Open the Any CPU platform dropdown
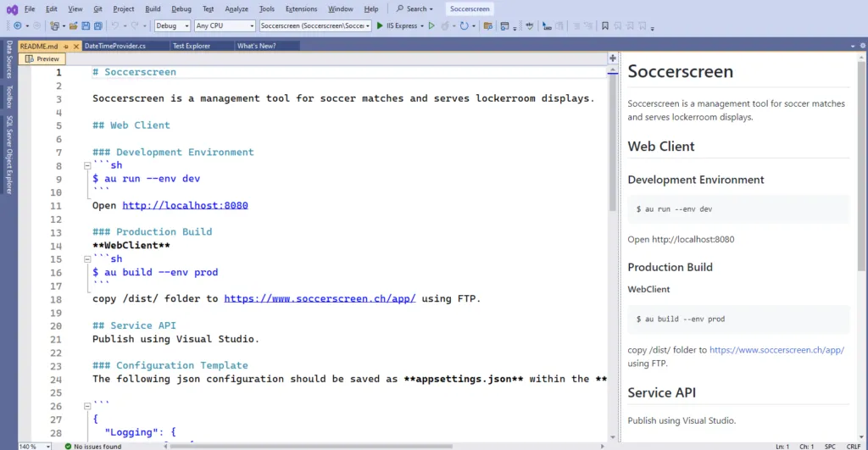Viewport: 868px width, 450px height. click(225, 26)
